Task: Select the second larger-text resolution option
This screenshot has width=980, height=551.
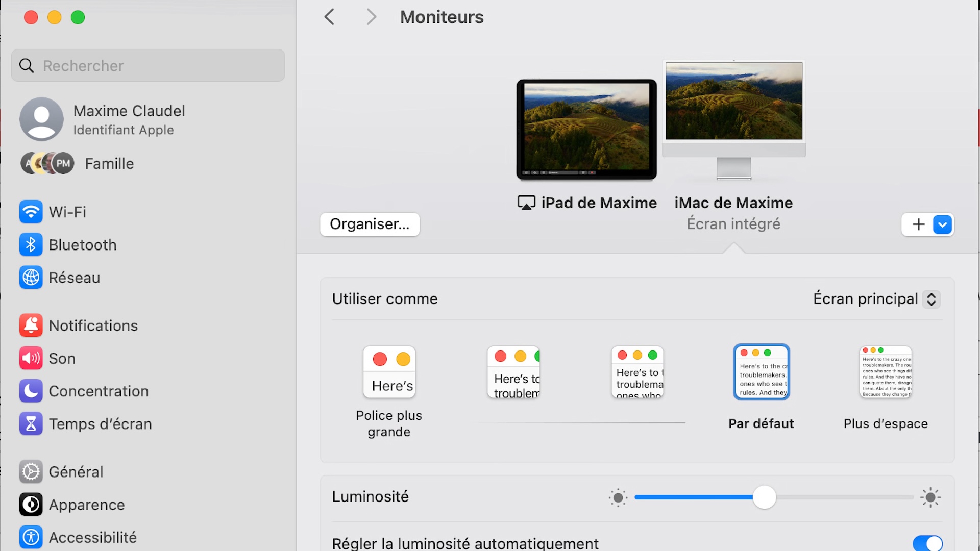Action: click(513, 372)
